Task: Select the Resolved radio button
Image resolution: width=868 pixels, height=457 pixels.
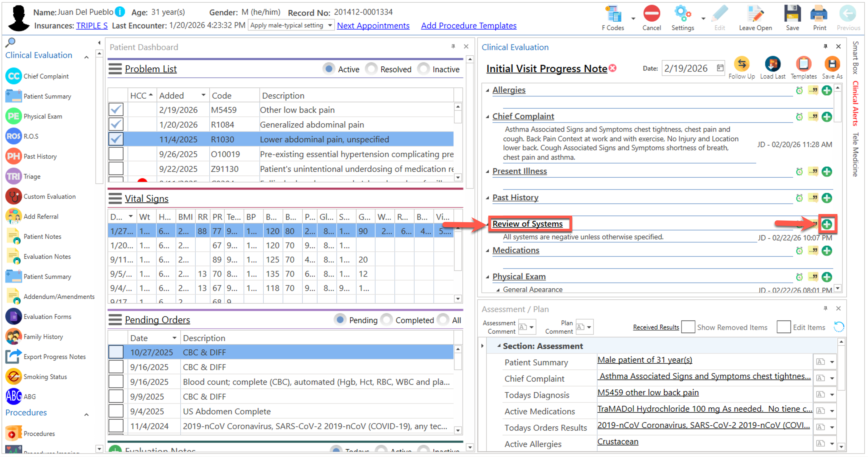Action: (371, 69)
